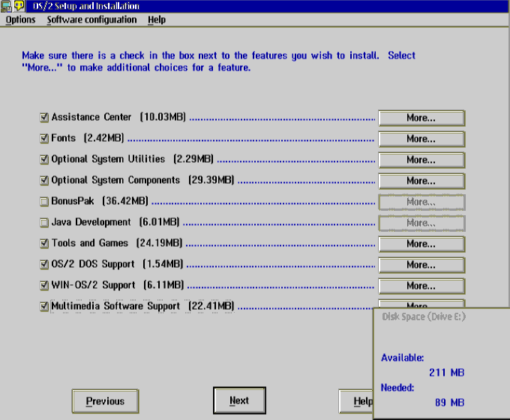Screen dimensions: 510x420
Task: Check the BonusPak checkbox
Action: coord(44,202)
